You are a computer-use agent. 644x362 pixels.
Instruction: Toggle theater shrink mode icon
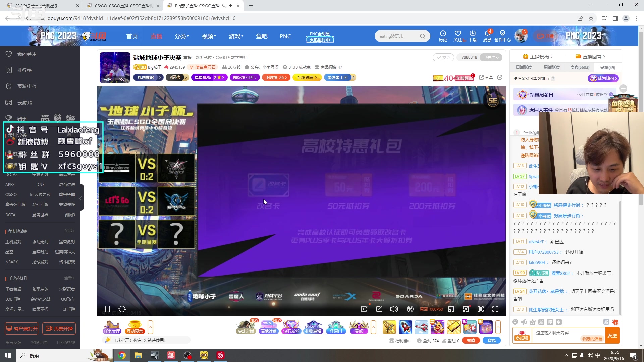click(466, 309)
